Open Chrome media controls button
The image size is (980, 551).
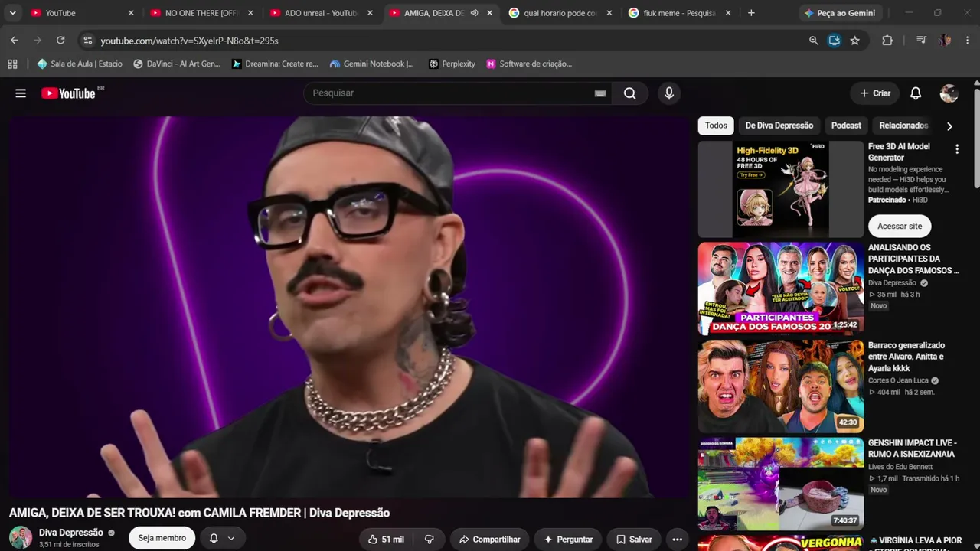point(921,41)
